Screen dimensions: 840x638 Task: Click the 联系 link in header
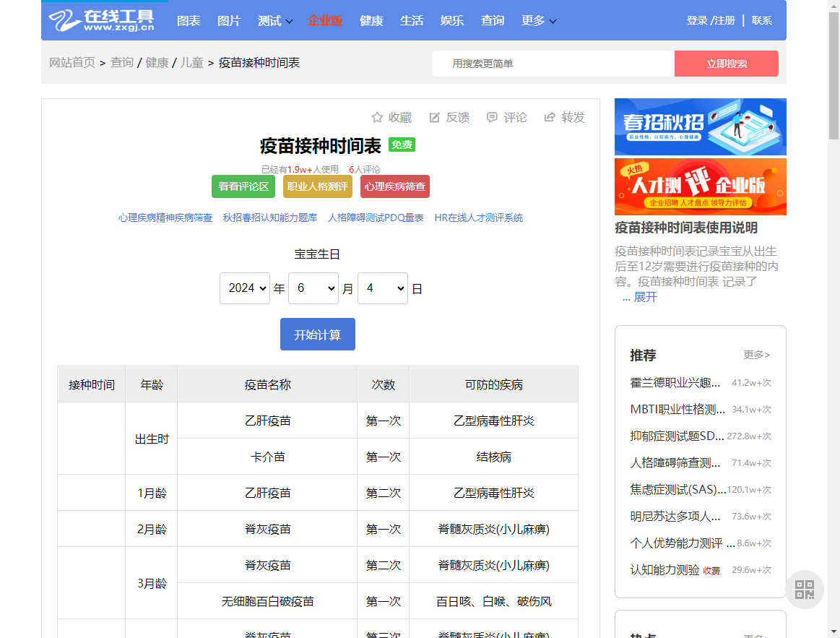762,20
